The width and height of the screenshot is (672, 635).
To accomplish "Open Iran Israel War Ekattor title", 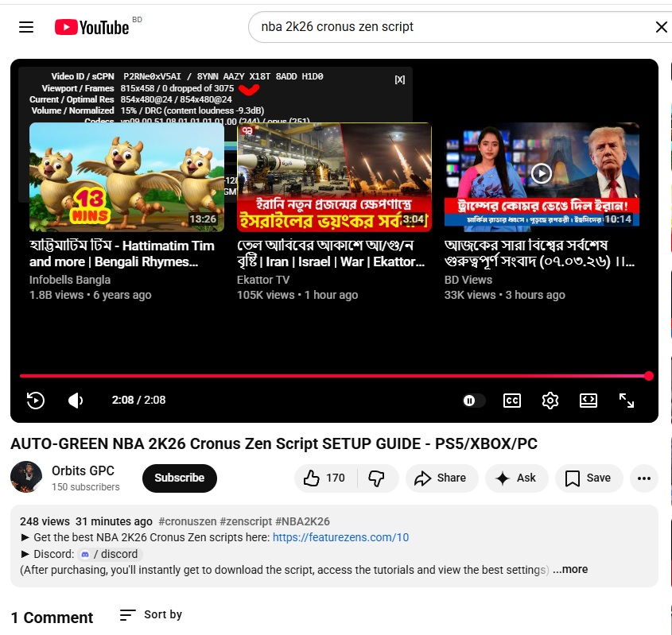I will click(x=331, y=254).
